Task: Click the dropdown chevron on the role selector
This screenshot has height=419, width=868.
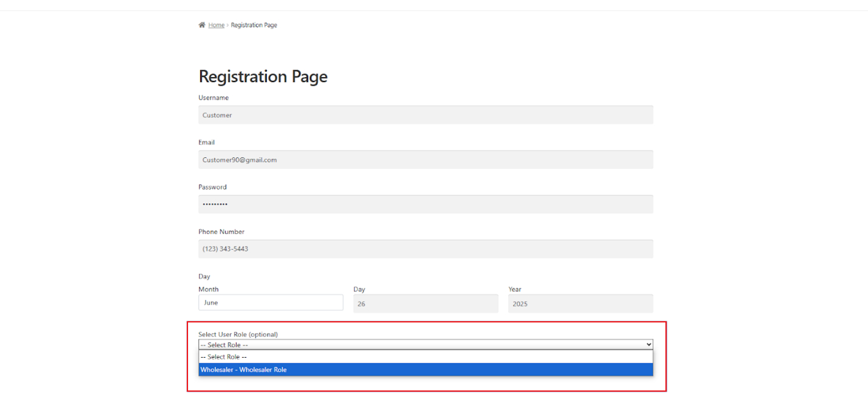Action: pos(648,344)
